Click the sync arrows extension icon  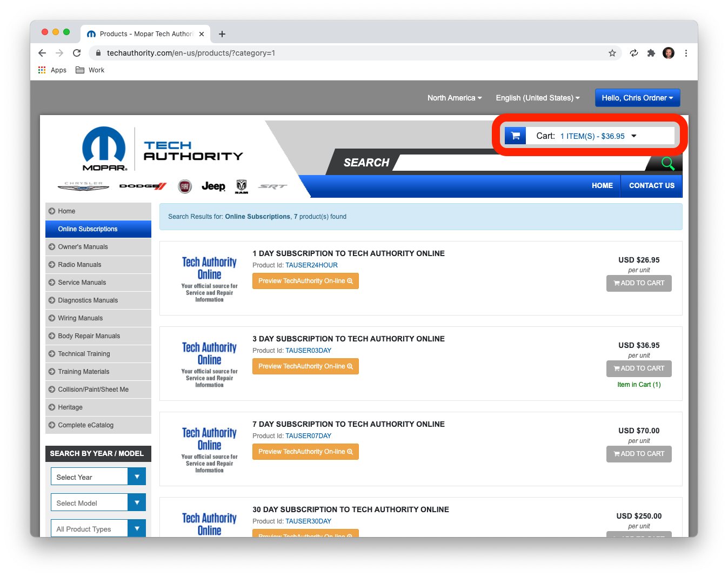point(634,53)
